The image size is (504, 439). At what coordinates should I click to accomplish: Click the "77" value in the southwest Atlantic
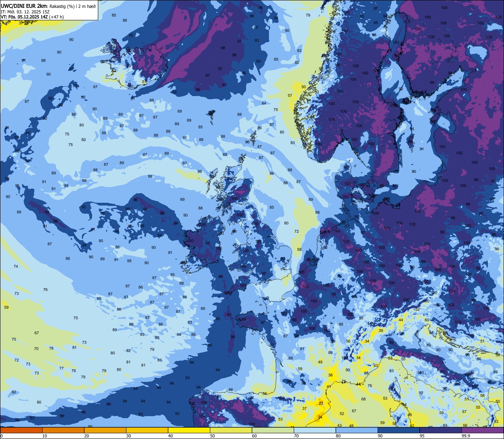[61, 369]
